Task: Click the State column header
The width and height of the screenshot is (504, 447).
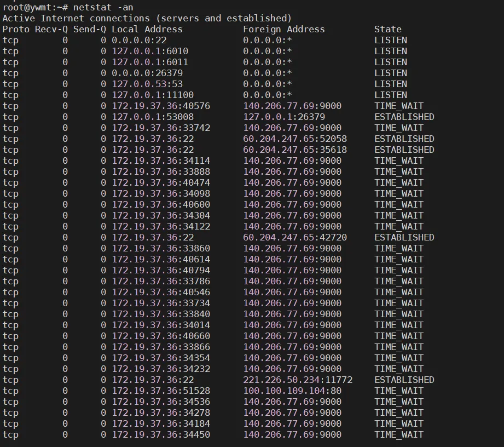Action: [x=387, y=29]
